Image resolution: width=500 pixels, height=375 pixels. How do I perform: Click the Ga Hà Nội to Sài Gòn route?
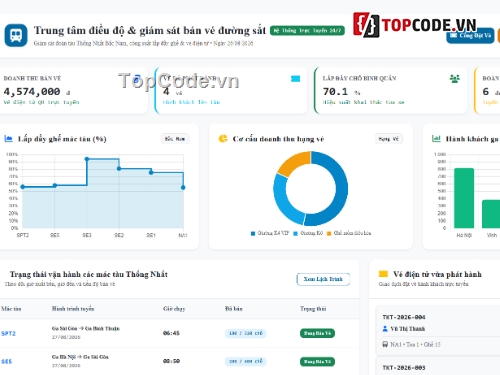click(80, 357)
